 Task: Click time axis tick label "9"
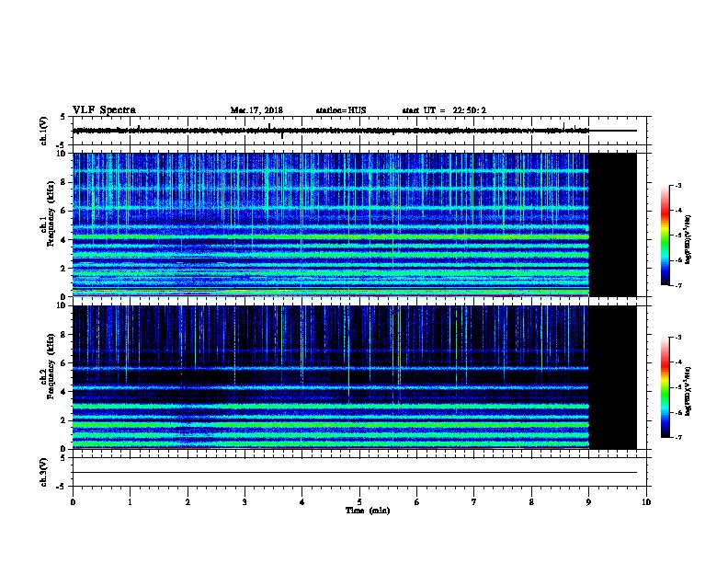click(x=588, y=502)
